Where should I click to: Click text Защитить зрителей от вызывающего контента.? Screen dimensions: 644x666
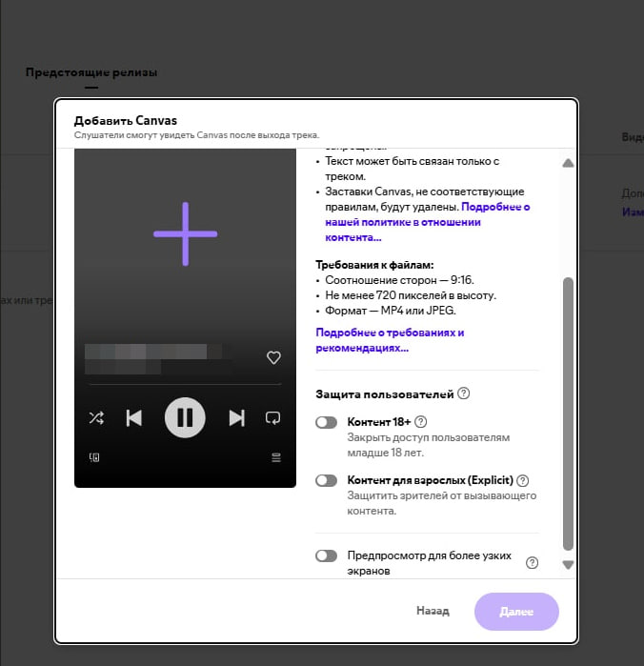[x=442, y=503]
